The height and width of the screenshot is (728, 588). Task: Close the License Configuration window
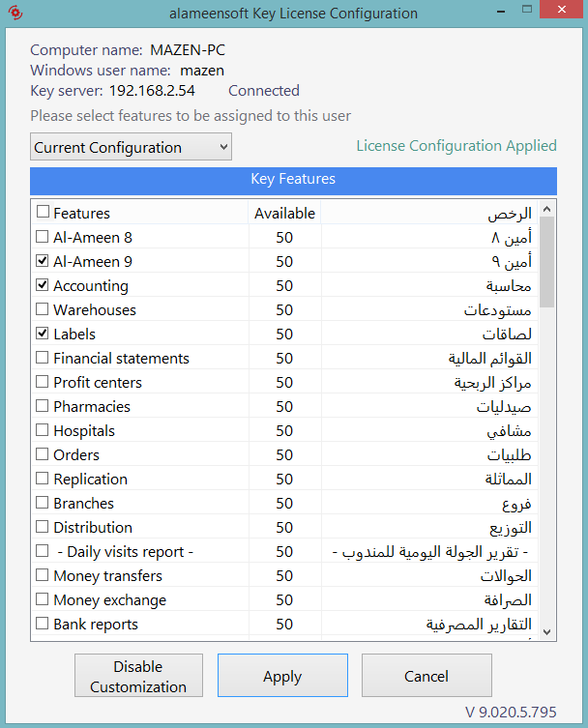[x=562, y=10]
